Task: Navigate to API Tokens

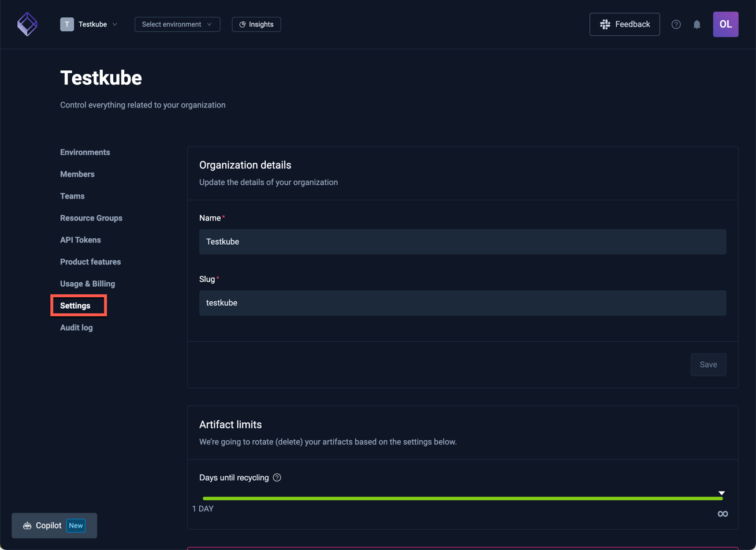Action: (80, 240)
